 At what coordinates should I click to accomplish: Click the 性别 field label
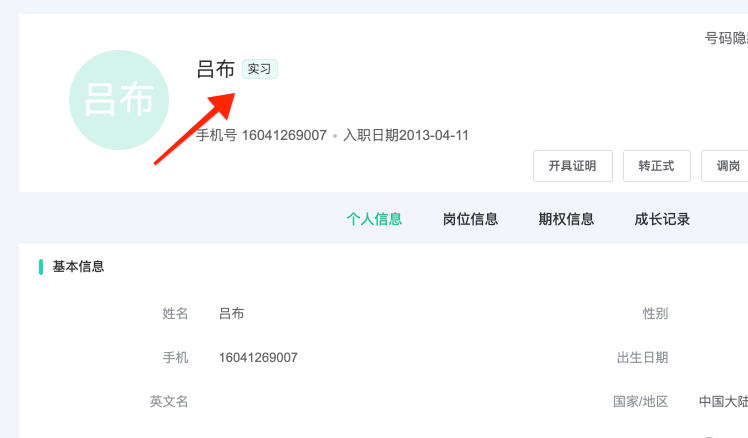[655, 313]
